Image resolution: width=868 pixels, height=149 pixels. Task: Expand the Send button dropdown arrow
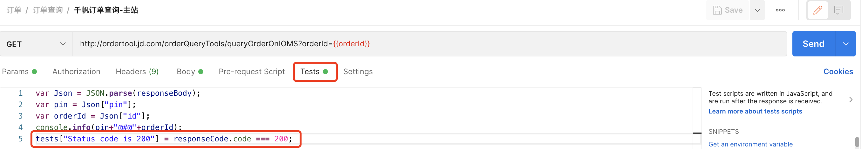(845, 44)
